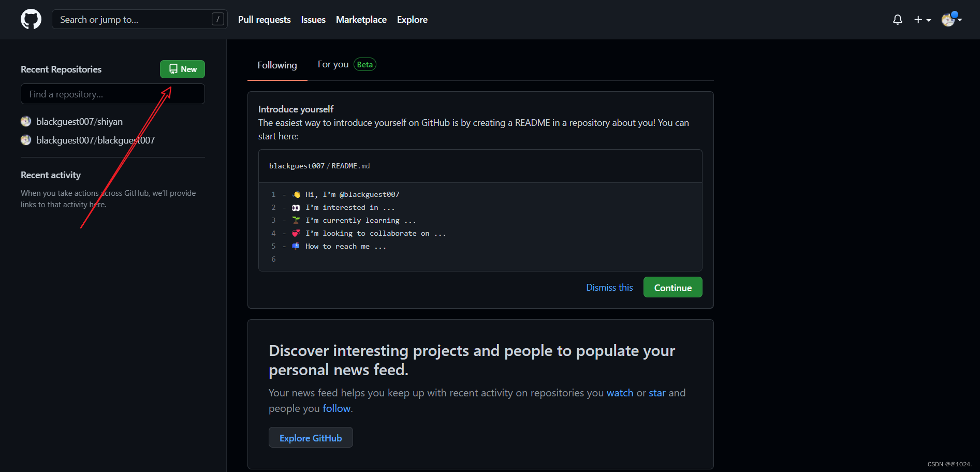The image size is (980, 472).
Task: Click the Recent activity heading
Action: coord(51,175)
